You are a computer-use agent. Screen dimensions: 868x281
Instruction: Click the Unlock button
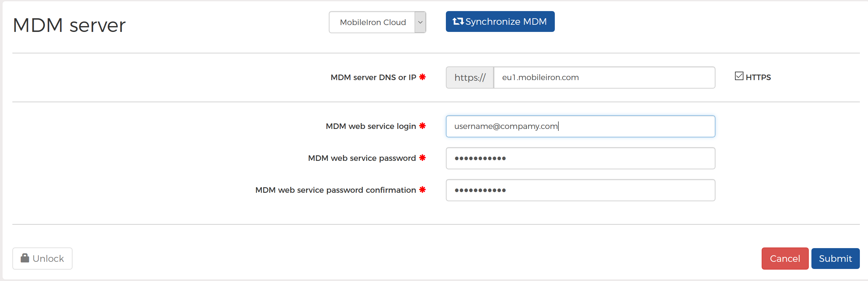pyautogui.click(x=43, y=259)
